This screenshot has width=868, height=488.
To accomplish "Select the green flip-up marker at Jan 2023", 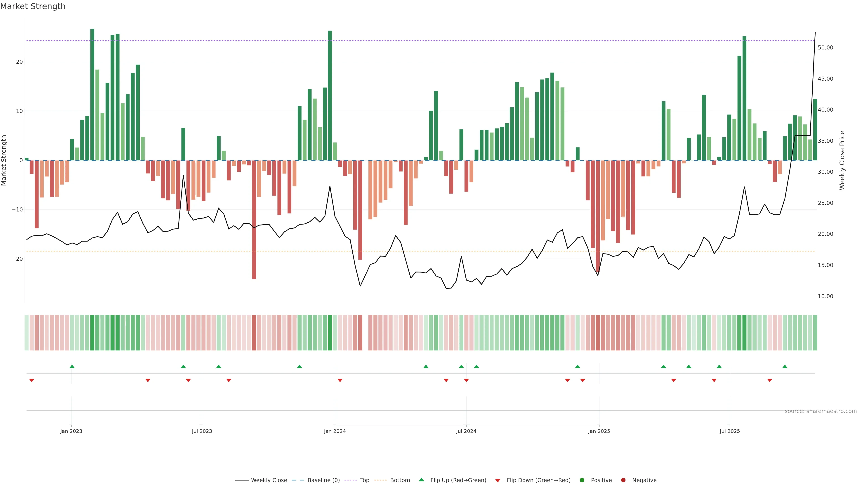I will [72, 366].
